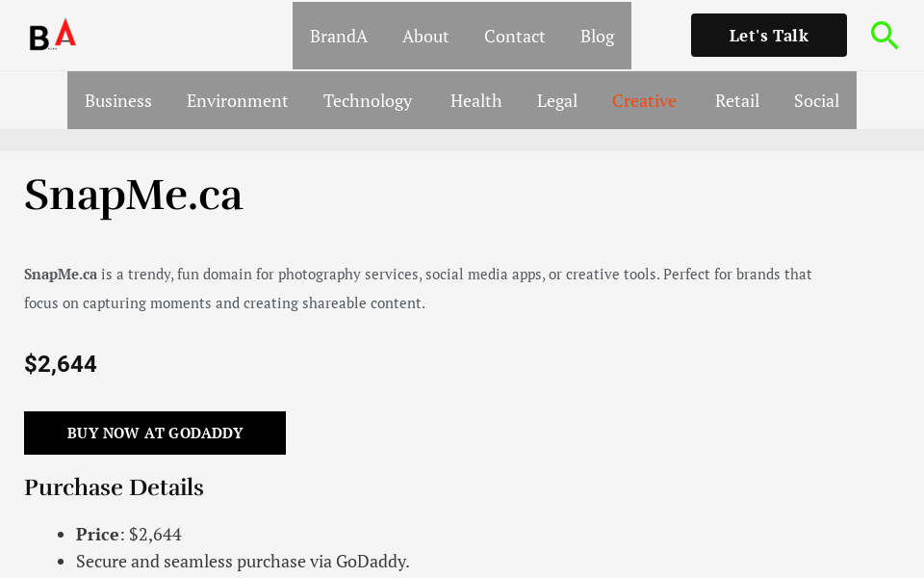Viewport: 924px width, 578px height.
Task: Click the BrandA logo
Action: (x=52, y=35)
